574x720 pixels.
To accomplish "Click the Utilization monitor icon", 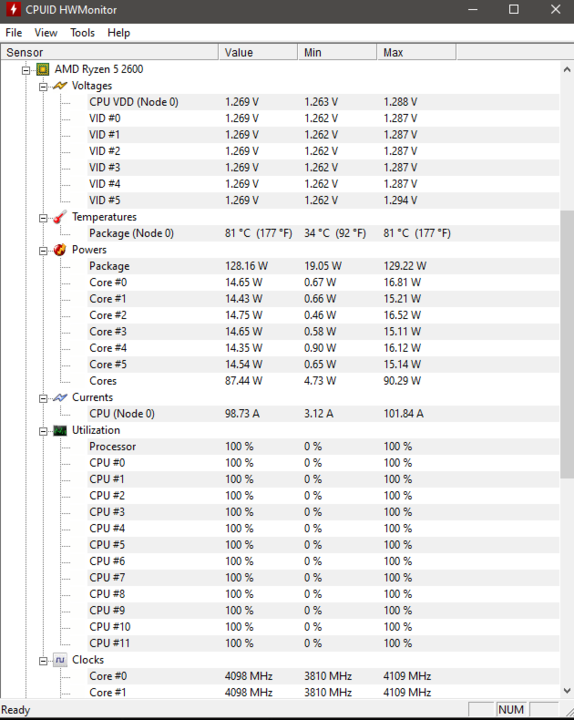I will 60,430.
